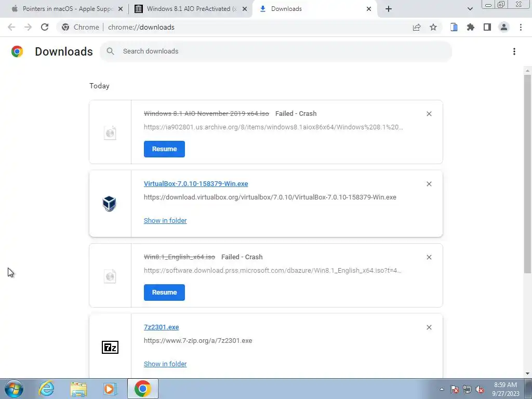Image resolution: width=532 pixels, height=399 pixels.
Task: Click the Search downloads field
Action: [x=276, y=51]
